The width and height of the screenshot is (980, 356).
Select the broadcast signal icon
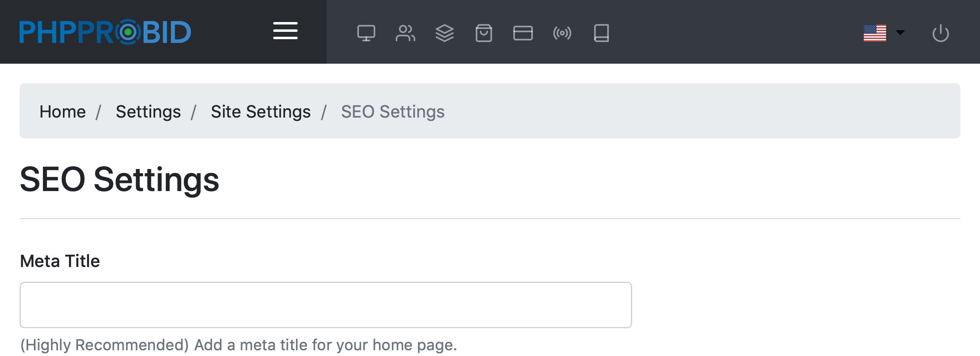562,33
